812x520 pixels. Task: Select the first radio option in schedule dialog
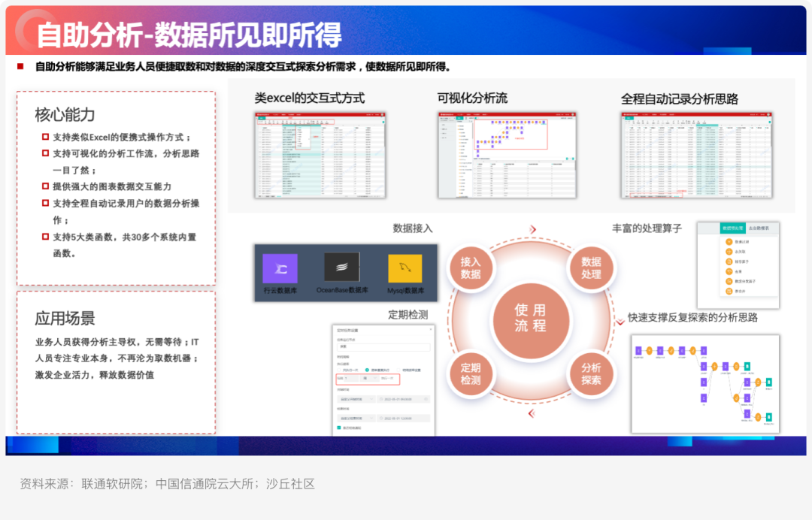click(x=339, y=370)
